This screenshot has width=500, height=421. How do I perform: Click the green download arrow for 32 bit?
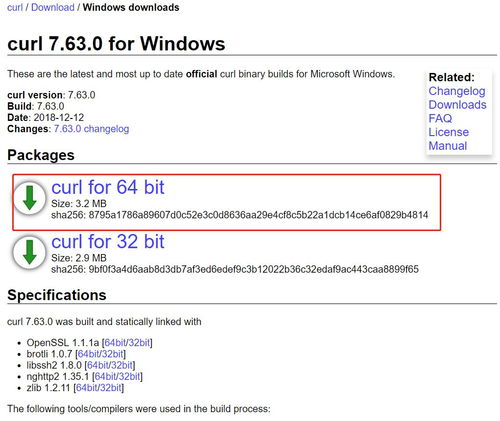[29, 252]
